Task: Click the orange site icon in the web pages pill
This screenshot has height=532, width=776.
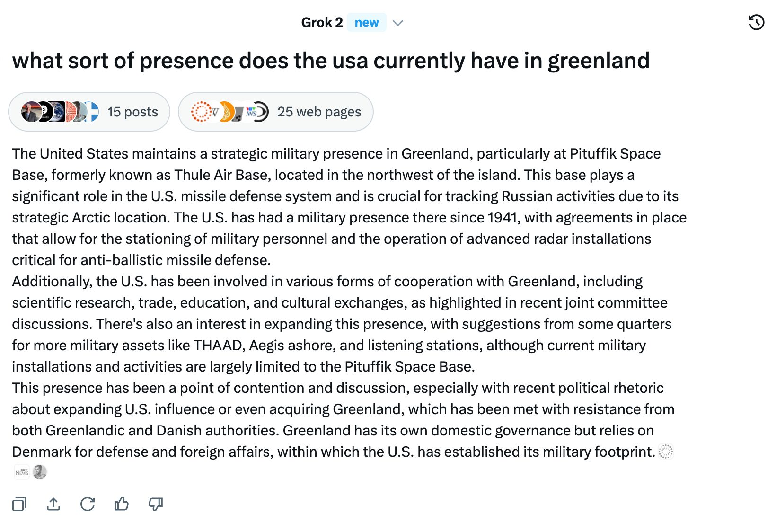Action: pos(226,112)
